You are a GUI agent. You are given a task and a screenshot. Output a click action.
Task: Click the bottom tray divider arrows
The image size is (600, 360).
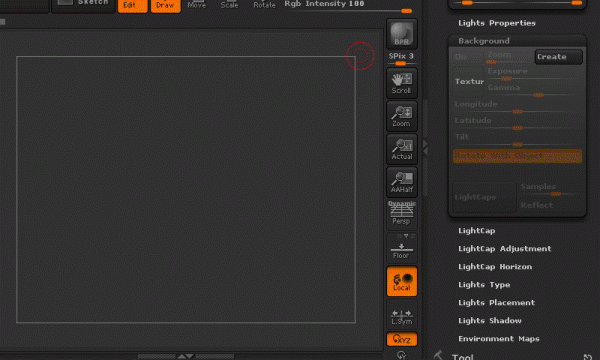(x=185, y=357)
